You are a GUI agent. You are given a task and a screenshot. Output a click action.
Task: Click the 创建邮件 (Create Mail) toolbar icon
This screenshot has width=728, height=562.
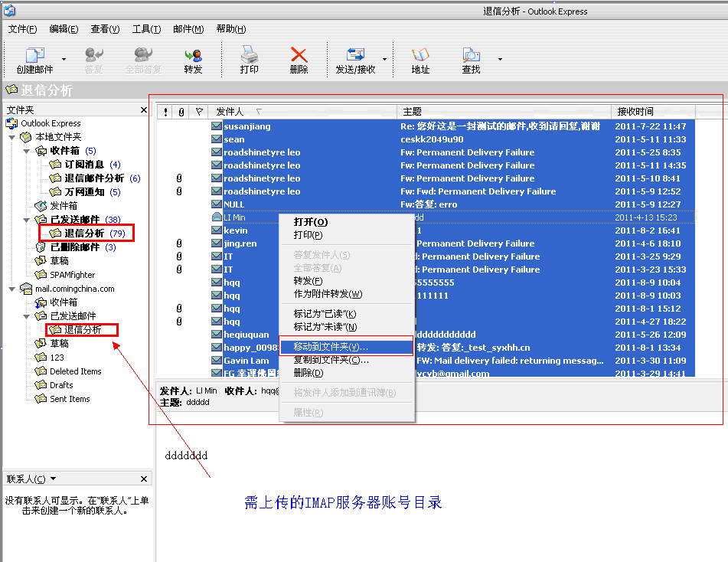pyautogui.click(x=34, y=56)
